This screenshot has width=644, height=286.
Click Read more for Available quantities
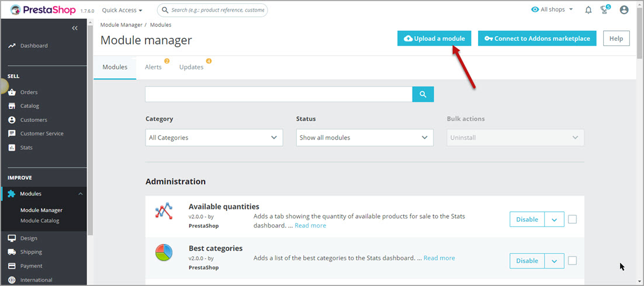[310, 225]
